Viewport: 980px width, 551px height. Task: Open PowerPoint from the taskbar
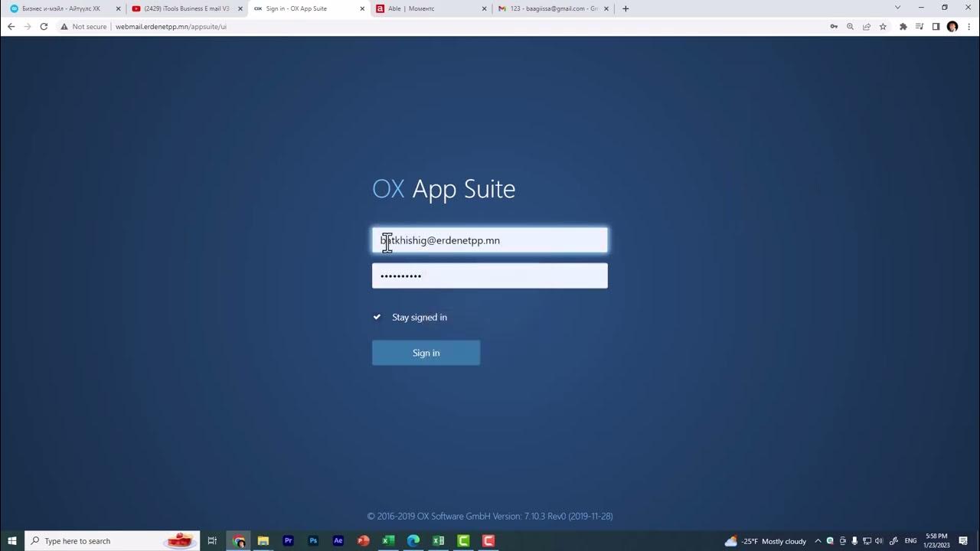click(363, 541)
